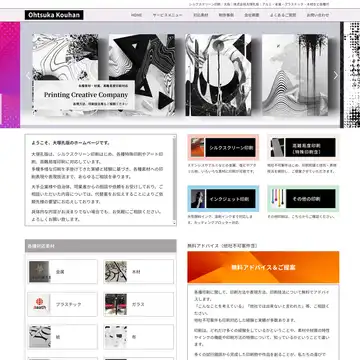360x360 pixels.
Task: Click the welcome text box scrollbar
Action: point(174,180)
